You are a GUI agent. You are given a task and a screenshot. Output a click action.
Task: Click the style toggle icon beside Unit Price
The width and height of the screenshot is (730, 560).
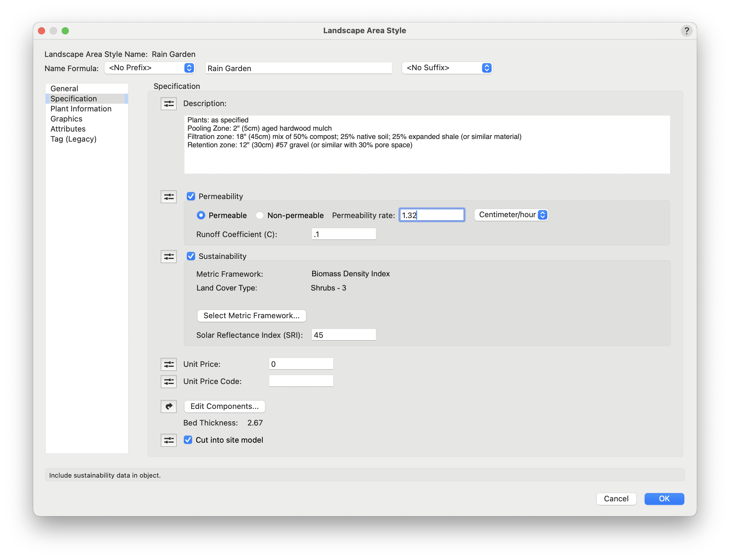[168, 364]
